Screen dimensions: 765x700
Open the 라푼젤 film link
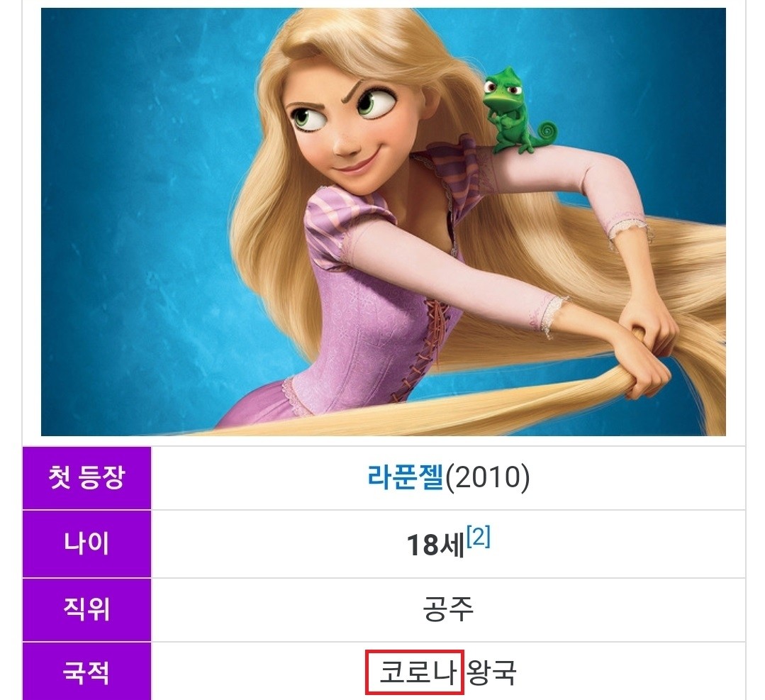coord(405,477)
